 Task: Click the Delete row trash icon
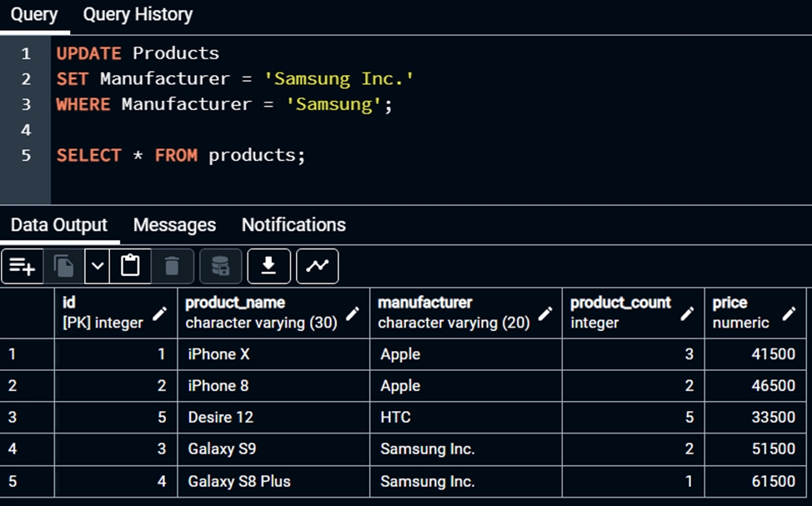172,266
